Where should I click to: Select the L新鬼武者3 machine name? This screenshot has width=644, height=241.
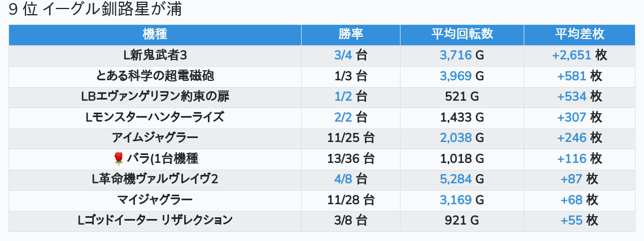[155, 55]
